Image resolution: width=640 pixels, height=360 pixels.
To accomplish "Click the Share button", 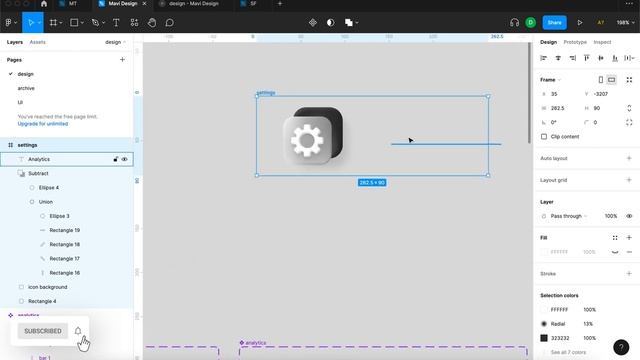I will pos(554,22).
